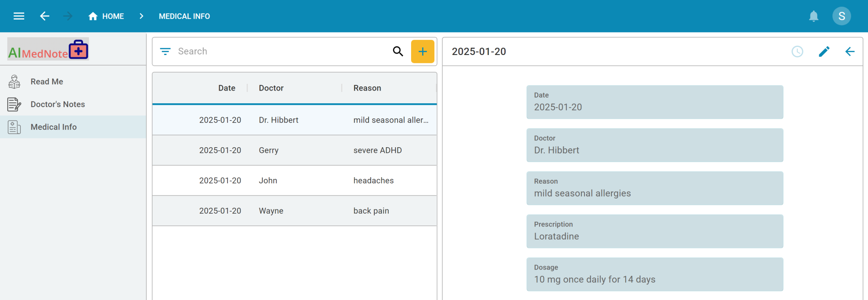Open the hamburger navigation menu
Image resolution: width=868 pixels, height=300 pixels.
pos(19,16)
